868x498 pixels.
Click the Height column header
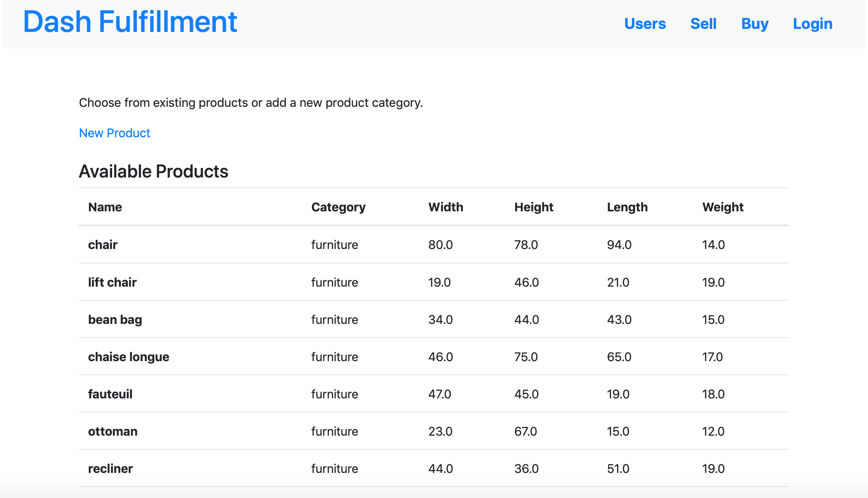[x=534, y=207]
